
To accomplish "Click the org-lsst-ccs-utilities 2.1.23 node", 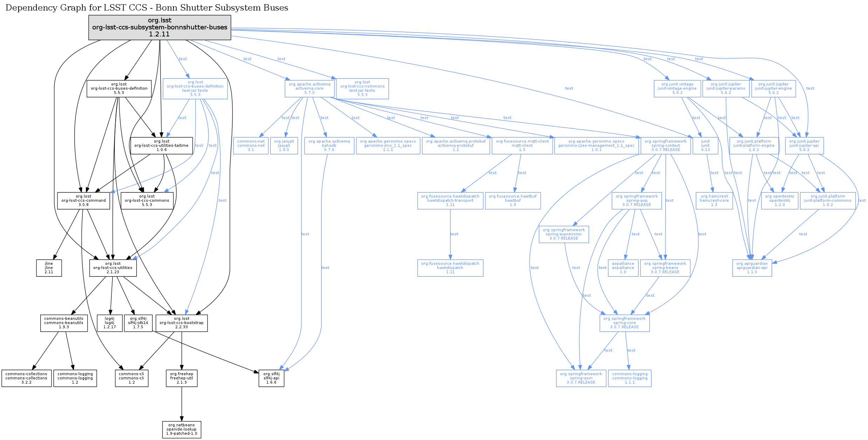I will pos(113,268).
